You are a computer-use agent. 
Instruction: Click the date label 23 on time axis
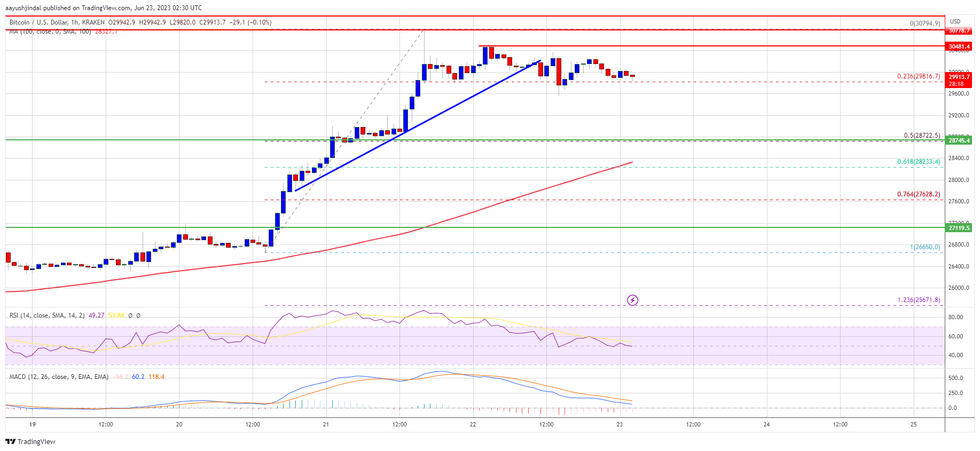(620, 425)
